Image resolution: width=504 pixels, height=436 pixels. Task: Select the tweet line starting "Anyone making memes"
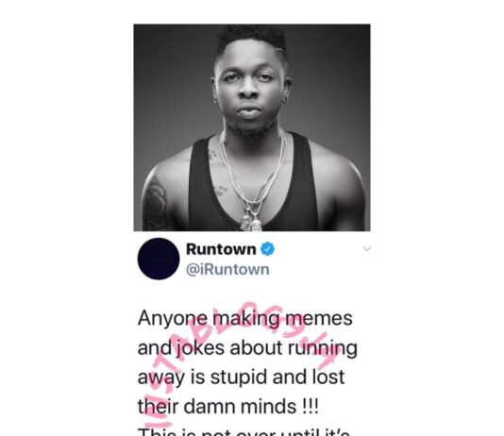[245, 318]
